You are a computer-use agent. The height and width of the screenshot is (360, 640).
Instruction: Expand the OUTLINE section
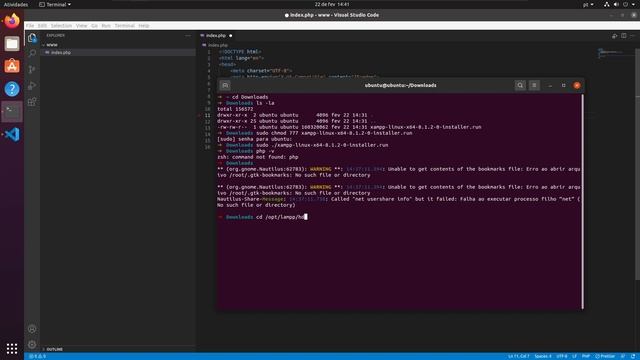point(54,349)
